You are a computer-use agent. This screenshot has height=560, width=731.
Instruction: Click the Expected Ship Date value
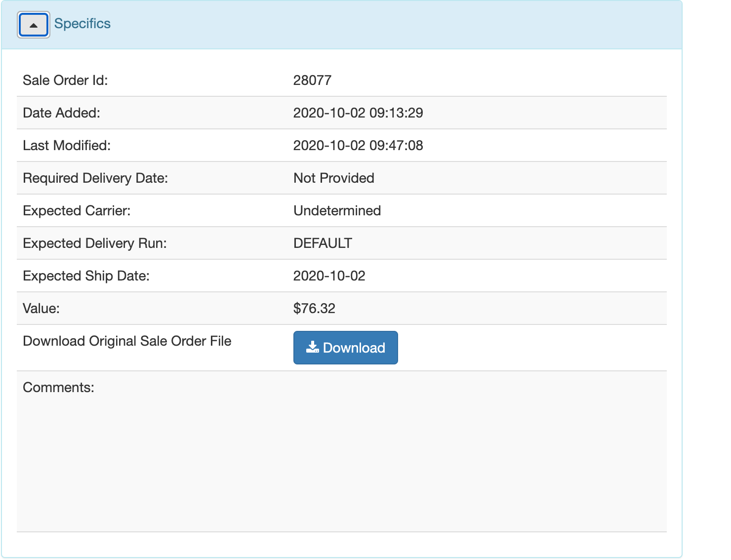coord(329,276)
